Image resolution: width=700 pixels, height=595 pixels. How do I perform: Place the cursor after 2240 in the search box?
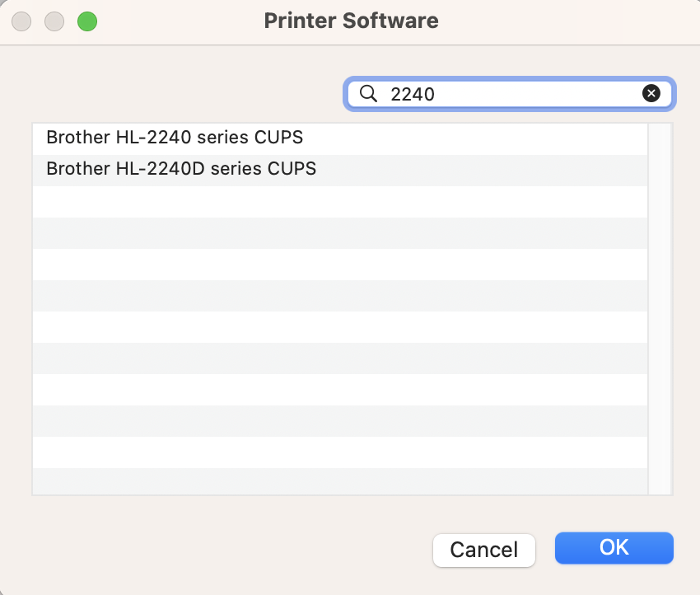click(437, 94)
